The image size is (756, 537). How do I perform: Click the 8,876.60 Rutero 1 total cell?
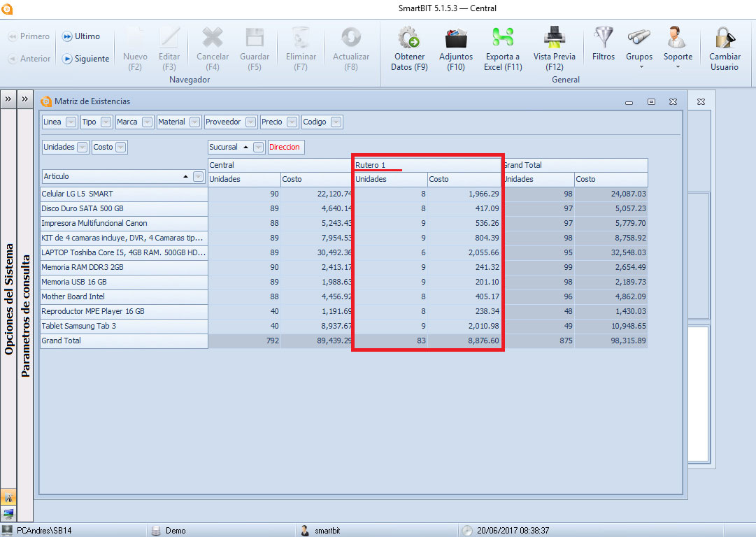pyautogui.click(x=465, y=341)
